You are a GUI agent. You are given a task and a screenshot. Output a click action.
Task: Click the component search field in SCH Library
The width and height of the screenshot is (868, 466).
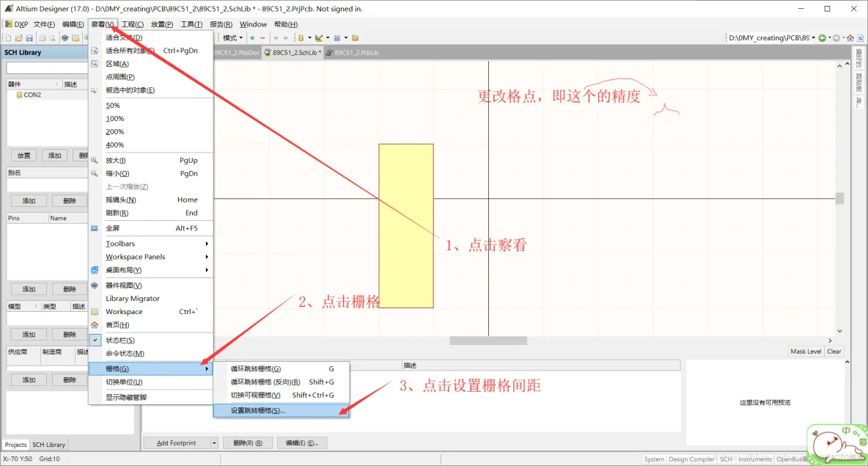[x=46, y=68]
